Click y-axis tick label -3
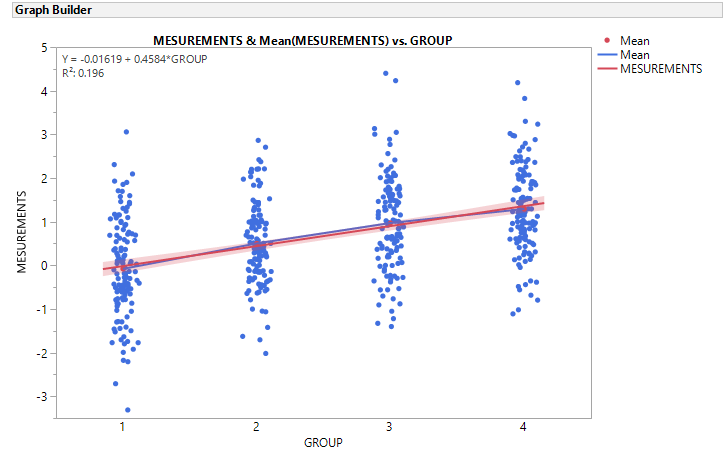The height and width of the screenshot is (455, 724). 42,397
